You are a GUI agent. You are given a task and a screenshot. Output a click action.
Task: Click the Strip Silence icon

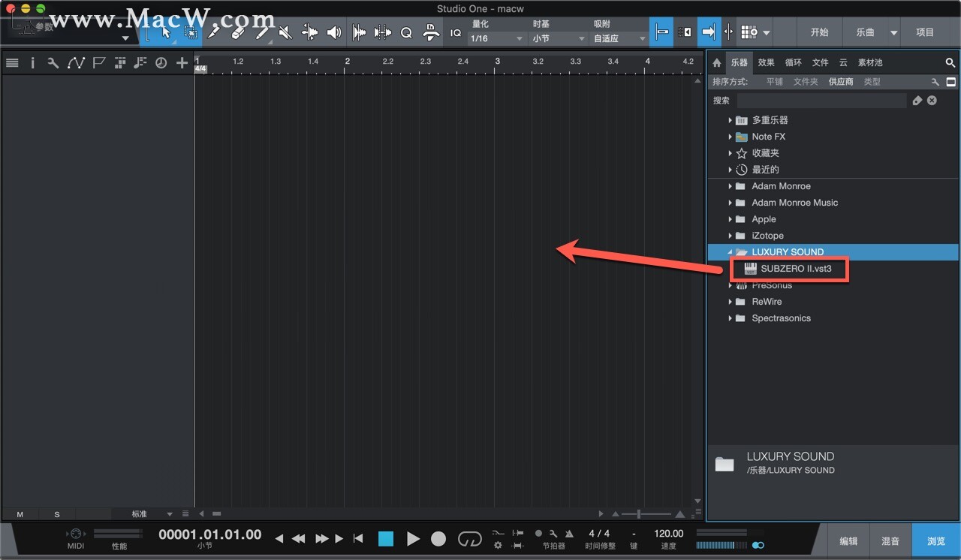(383, 32)
